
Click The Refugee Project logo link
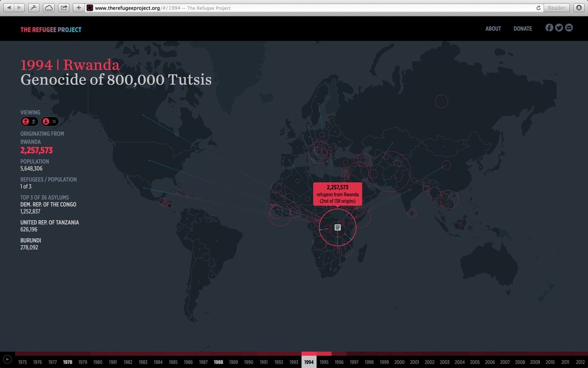[51, 30]
